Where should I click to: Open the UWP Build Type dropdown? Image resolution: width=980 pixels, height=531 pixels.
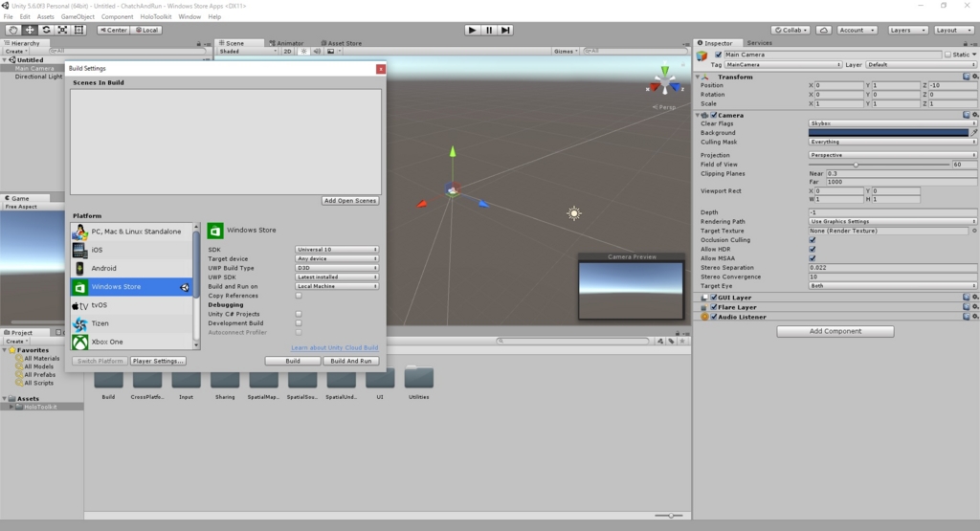point(337,268)
